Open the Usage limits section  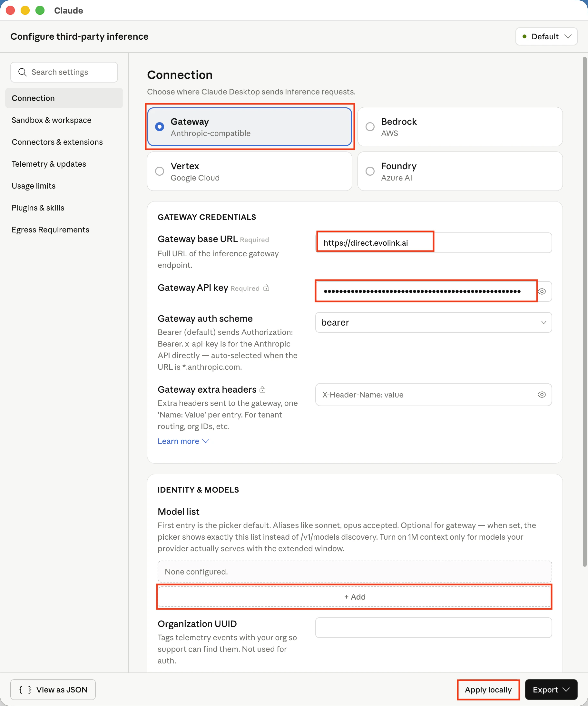pyautogui.click(x=64, y=186)
